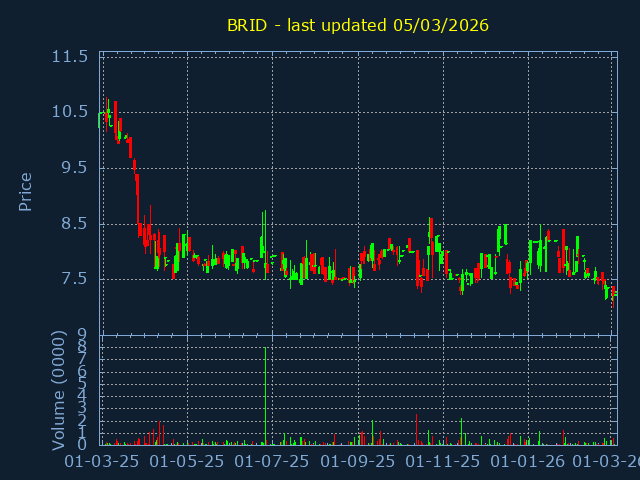640x480 pixels.
Task: Click the 01-11-25 date label
Action: pos(442,462)
